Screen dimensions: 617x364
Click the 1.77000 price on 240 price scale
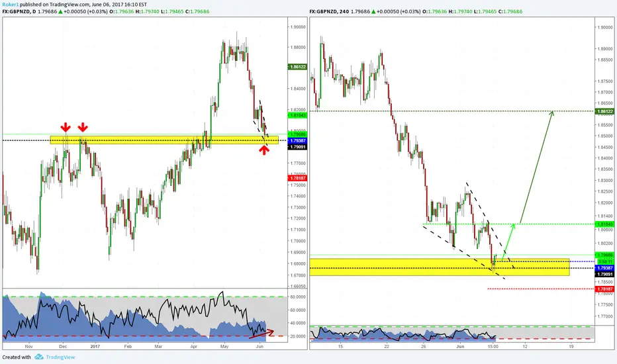pos(605,316)
